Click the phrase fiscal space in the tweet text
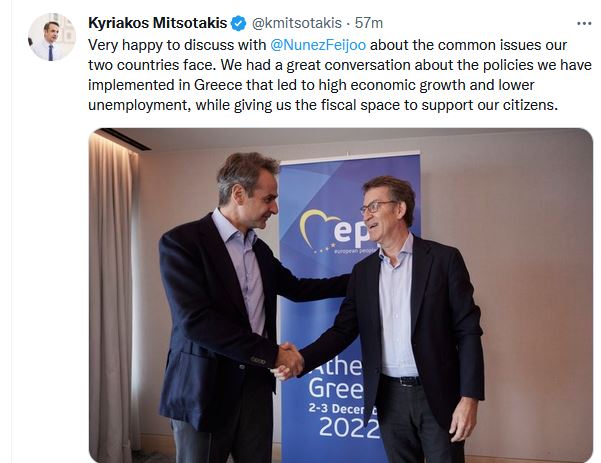 tap(360, 105)
